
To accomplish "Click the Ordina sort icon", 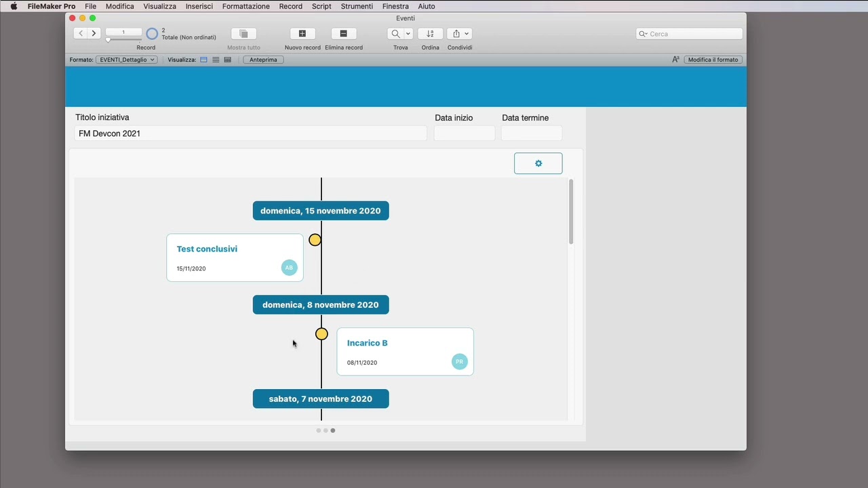I will pyautogui.click(x=430, y=34).
